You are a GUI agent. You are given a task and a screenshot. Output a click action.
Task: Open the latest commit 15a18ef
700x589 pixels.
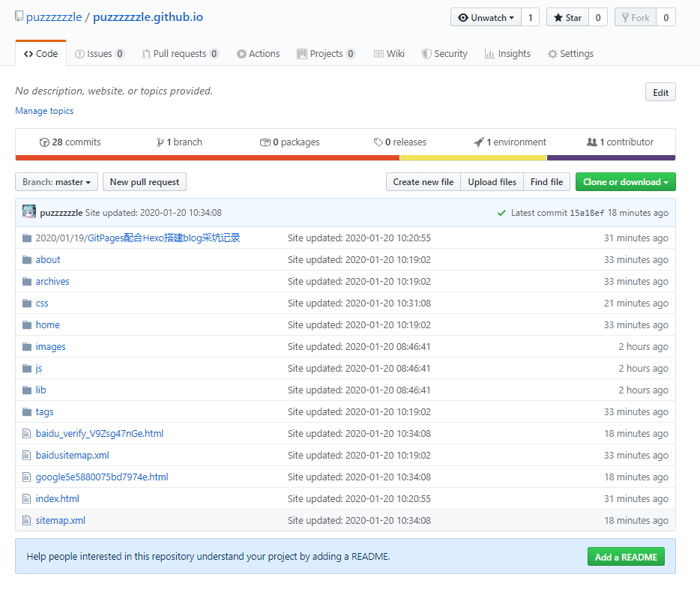pos(587,213)
